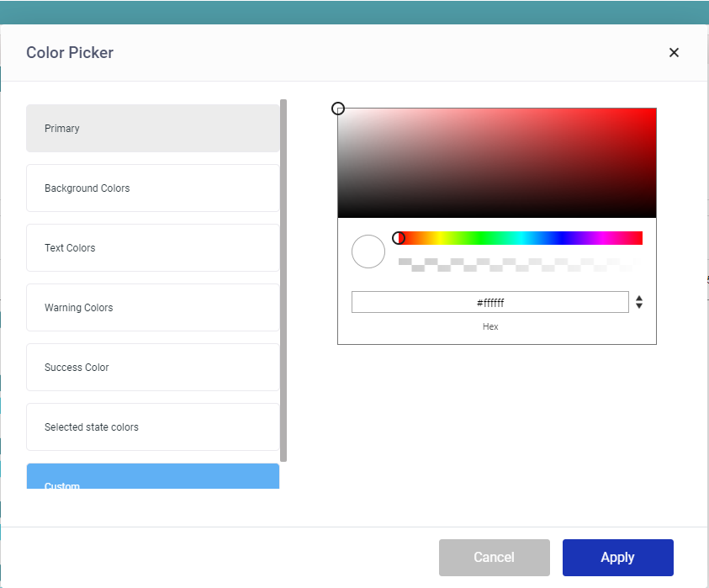This screenshot has height=588, width=709.
Task: Select the Primary color category
Action: [152, 129]
